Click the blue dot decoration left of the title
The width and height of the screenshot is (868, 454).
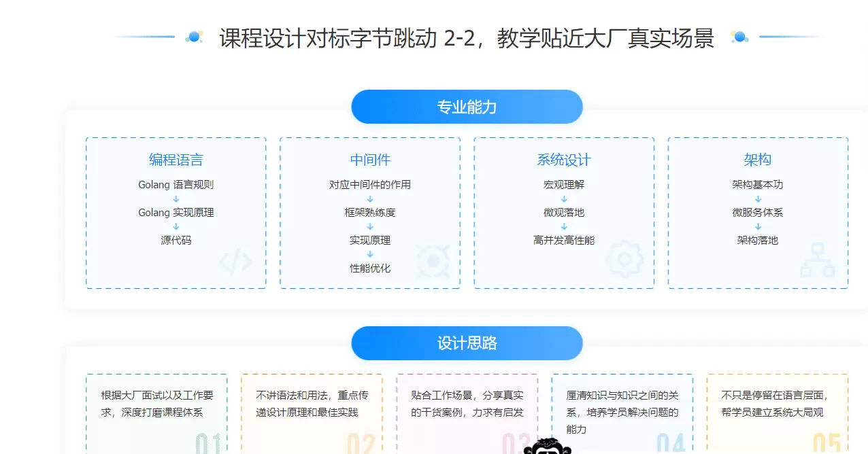tap(193, 37)
